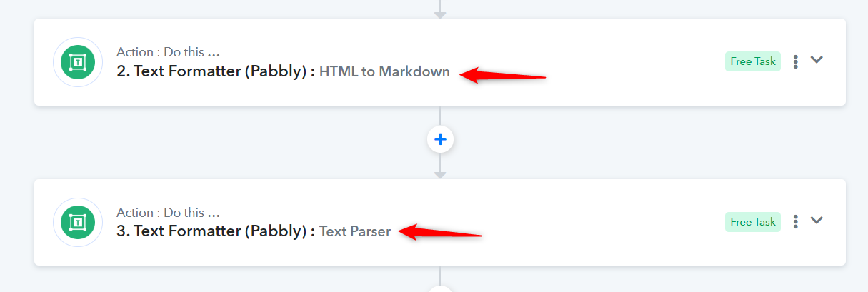
Task: Click the Text Formatter icon in step 2
Action: [x=78, y=62]
